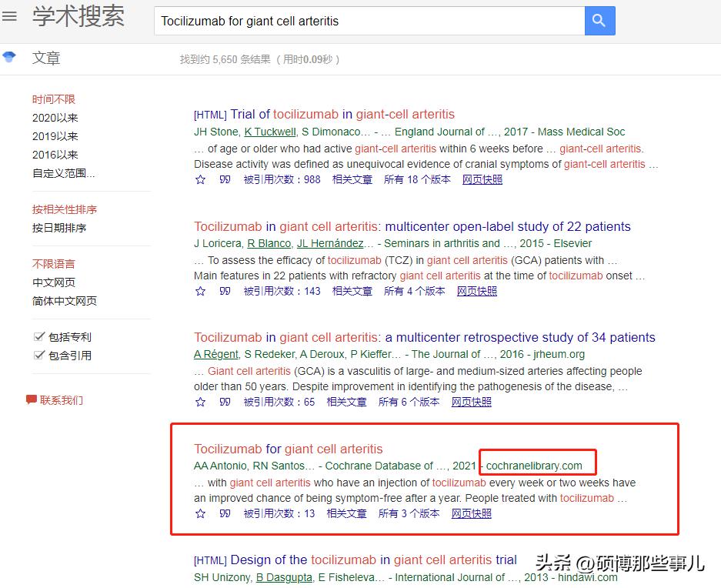The width and height of the screenshot is (721, 588).
Task: Click the globe icon beside 文章
Action: (x=8, y=55)
